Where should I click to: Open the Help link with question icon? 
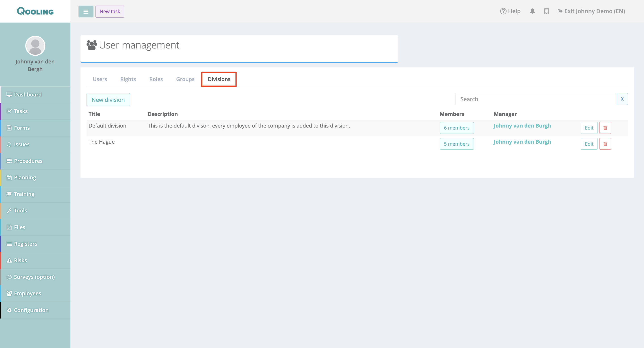point(510,11)
